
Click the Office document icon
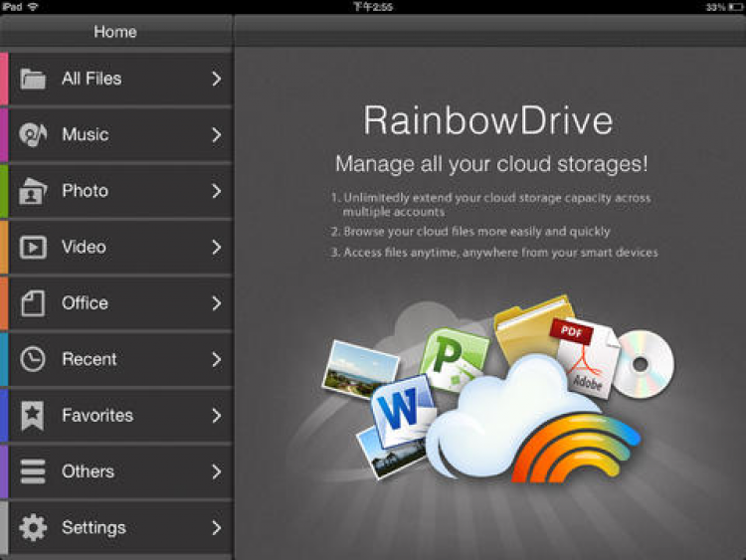click(x=33, y=303)
